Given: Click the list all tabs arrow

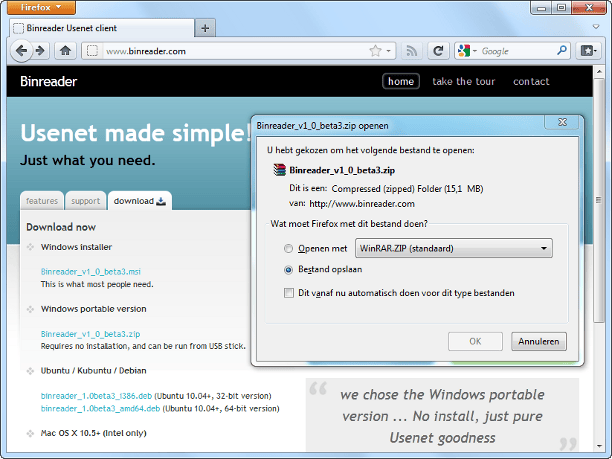Looking at the screenshot, I should 596,27.
